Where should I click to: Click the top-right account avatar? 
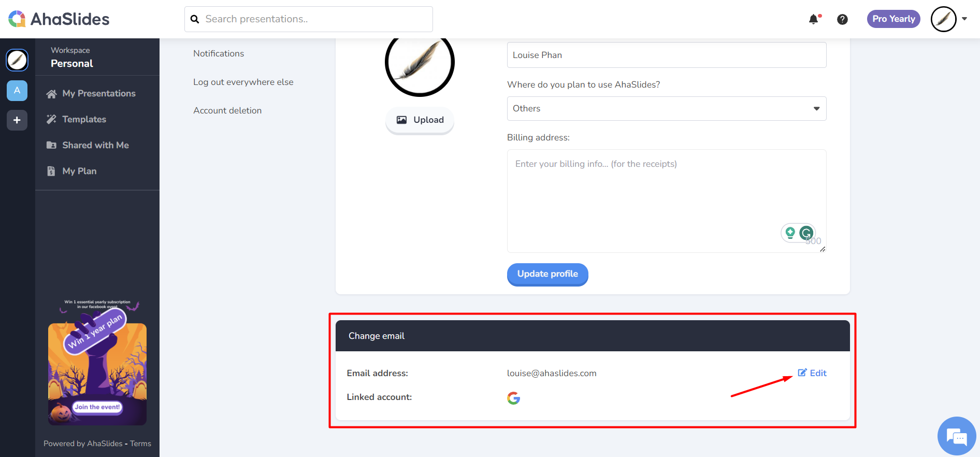[944, 19]
